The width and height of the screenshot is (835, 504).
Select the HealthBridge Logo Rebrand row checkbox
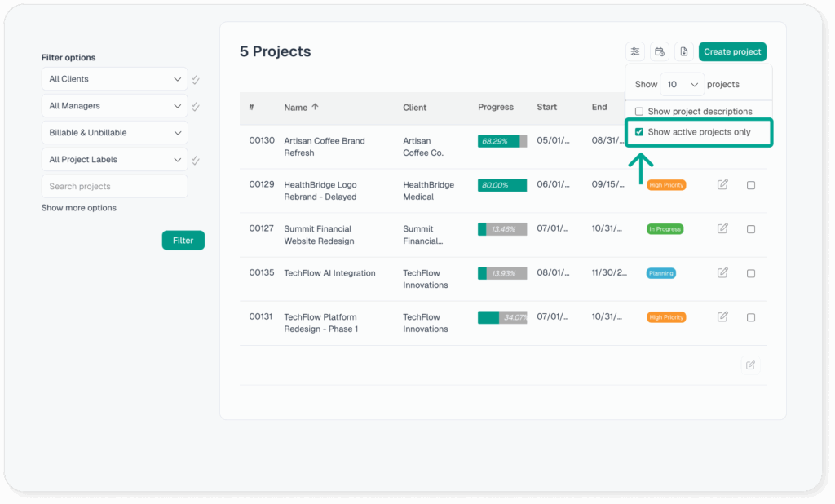coord(751,185)
